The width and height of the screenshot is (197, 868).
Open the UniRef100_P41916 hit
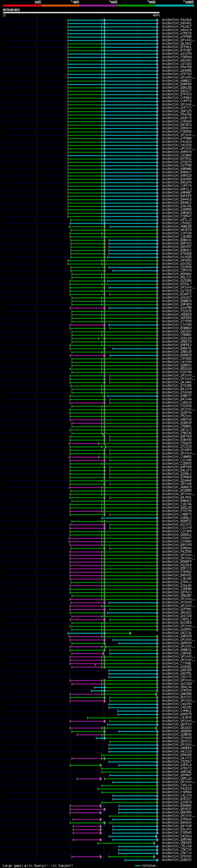click(x=177, y=20)
